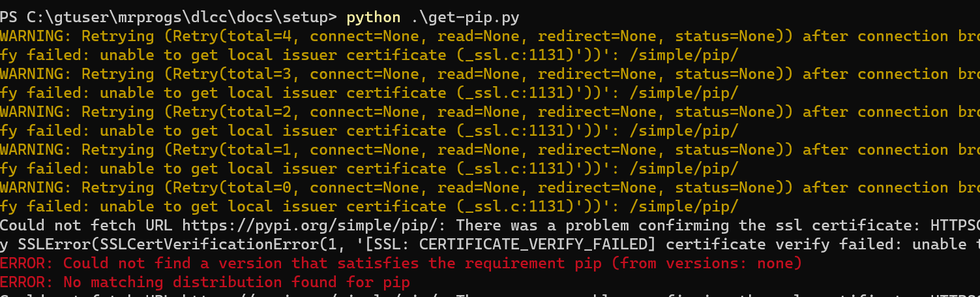Click the last yellow /simple/pip/ path text
Screen dimensions: 980x297
pyautogui.click(x=684, y=207)
